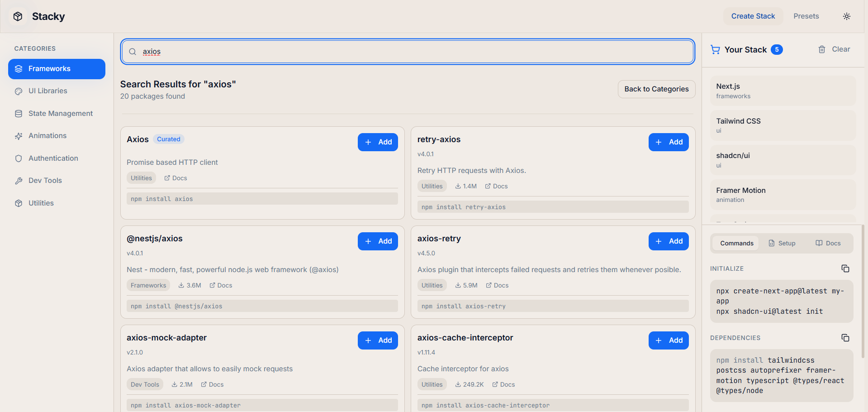
Task: Click the Curated badge on Axios
Action: [169, 139]
